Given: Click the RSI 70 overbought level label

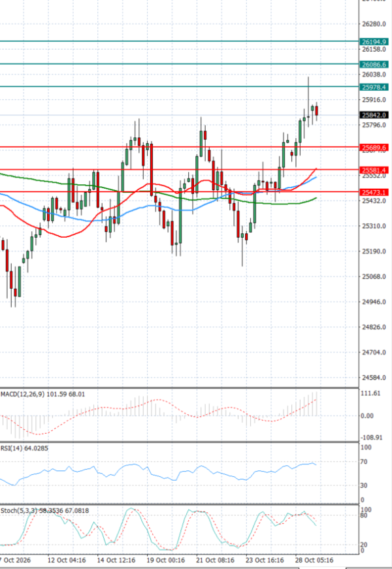Looking at the screenshot, I should pyautogui.click(x=363, y=462).
